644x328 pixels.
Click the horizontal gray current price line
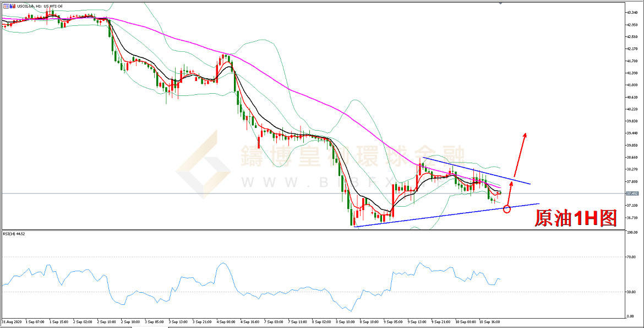pyautogui.click(x=165, y=193)
